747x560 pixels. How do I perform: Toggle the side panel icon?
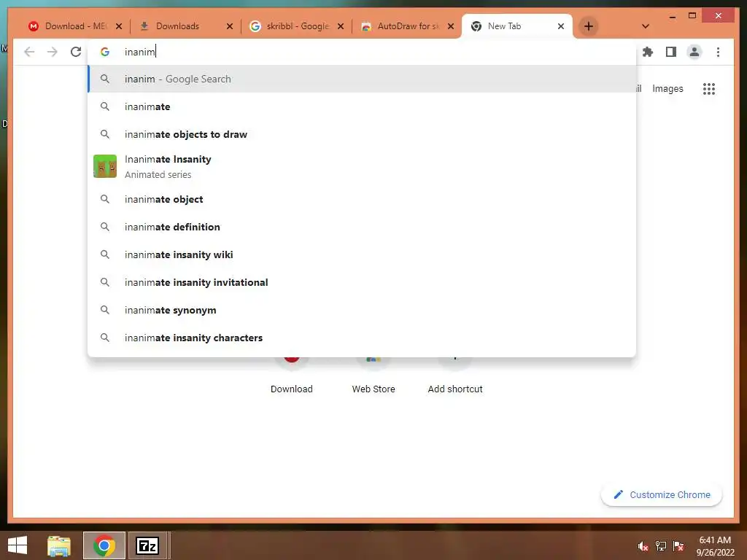tap(671, 52)
